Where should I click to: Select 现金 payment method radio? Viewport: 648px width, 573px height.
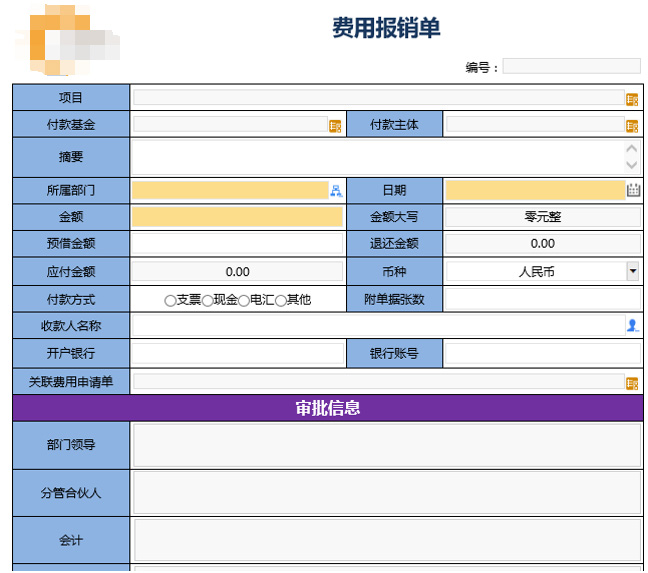click(207, 300)
